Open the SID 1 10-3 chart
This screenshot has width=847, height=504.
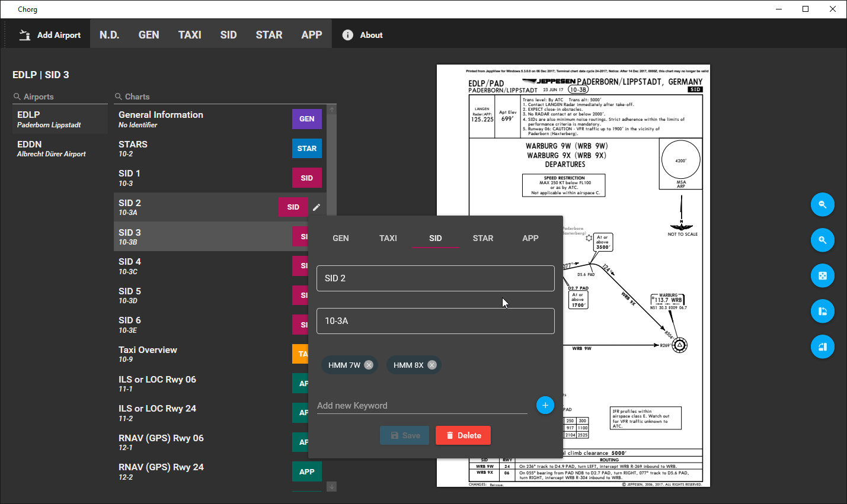pos(220,178)
